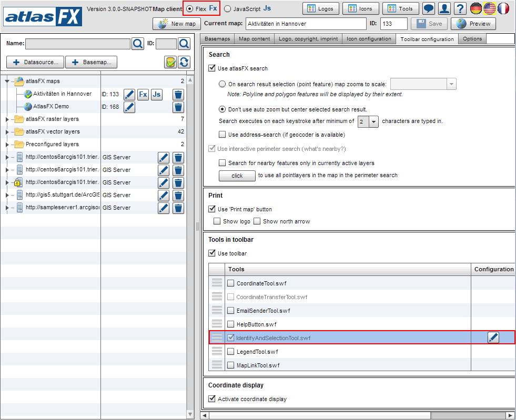Expand the atlasFX raster layers folder
Image resolution: width=516 pixels, height=420 pixels.
tap(7, 119)
